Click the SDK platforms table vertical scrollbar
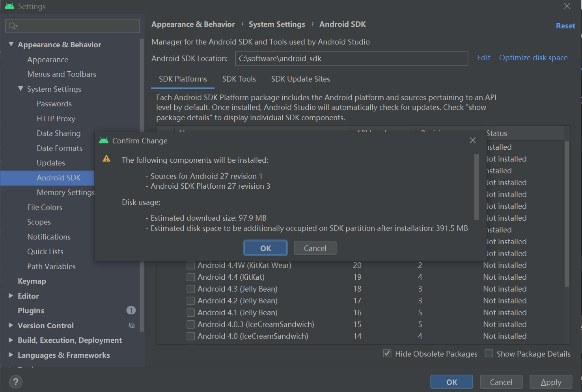582x392 pixels. (567, 214)
